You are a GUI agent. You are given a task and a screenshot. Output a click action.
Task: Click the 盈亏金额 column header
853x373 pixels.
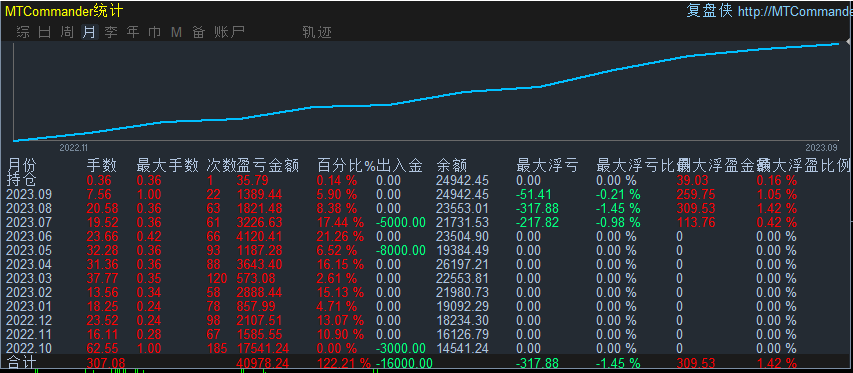268,165
